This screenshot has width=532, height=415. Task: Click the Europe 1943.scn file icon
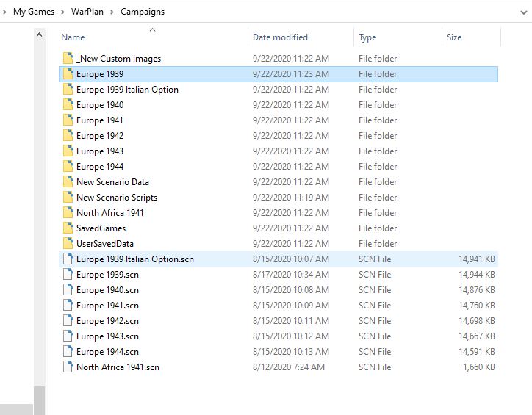point(68,336)
